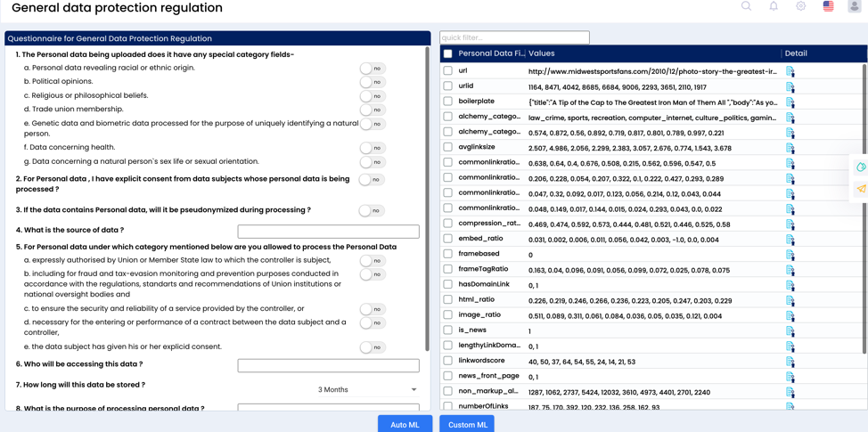
Task: Check the html_ratio row checkbox
Action: 448,300
